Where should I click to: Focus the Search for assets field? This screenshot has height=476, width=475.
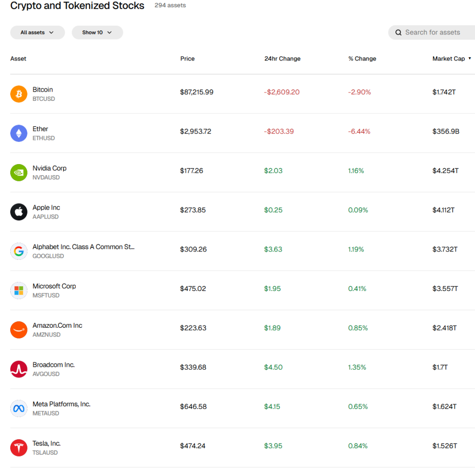click(x=435, y=33)
